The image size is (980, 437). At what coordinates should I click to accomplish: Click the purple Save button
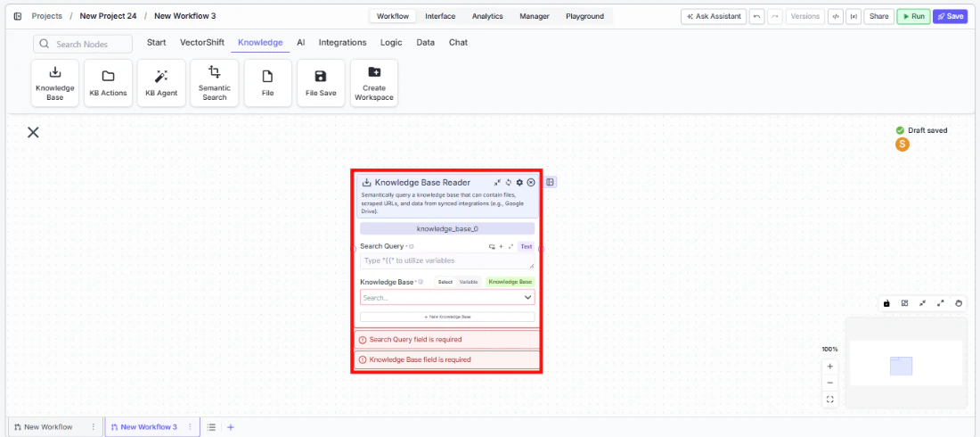pos(950,16)
